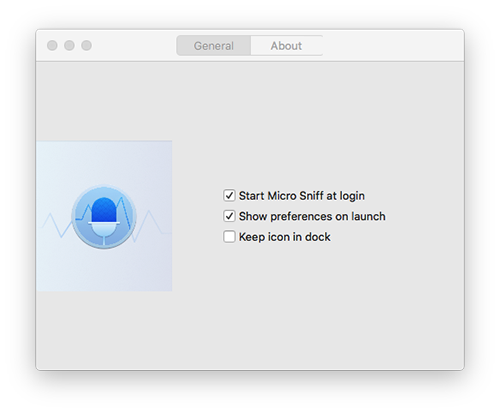The width and height of the screenshot is (500, 413).
Task: Click the Micro Sniff microphone app icon
Action: click(104, 217)
